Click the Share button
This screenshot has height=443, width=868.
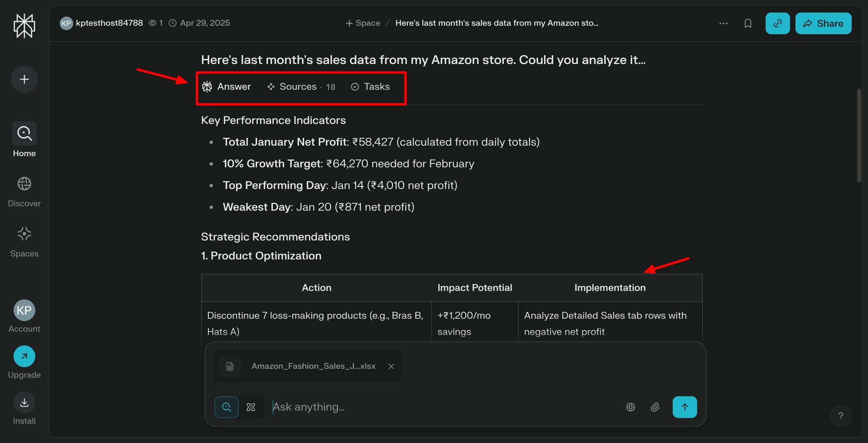tap(823, 23)
